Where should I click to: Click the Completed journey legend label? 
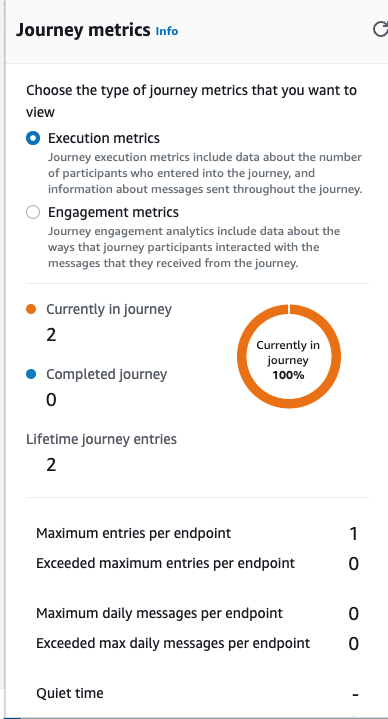click(x=106, y=374)
